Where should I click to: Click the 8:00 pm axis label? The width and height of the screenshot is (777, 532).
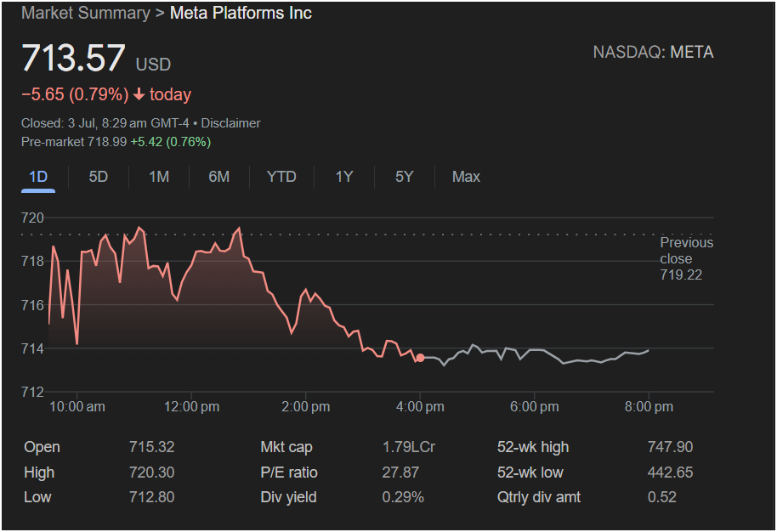(649, 407)
